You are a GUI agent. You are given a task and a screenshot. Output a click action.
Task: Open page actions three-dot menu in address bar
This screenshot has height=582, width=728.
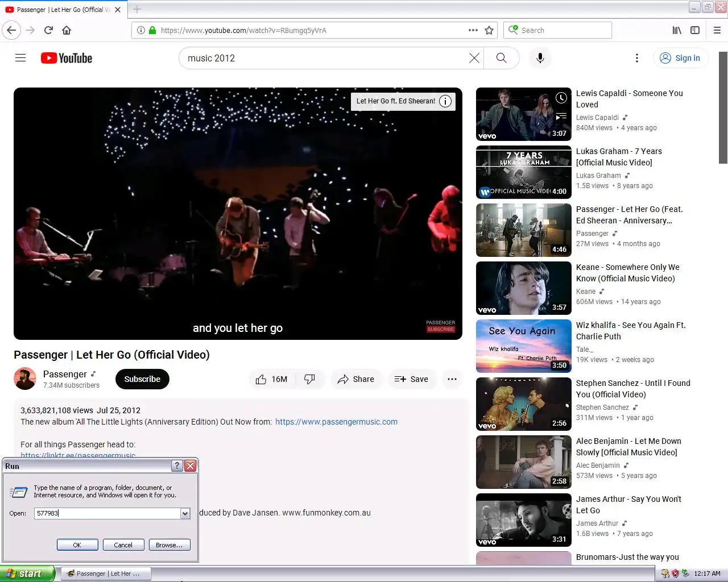pyautogui.click(x=473, y=30)
